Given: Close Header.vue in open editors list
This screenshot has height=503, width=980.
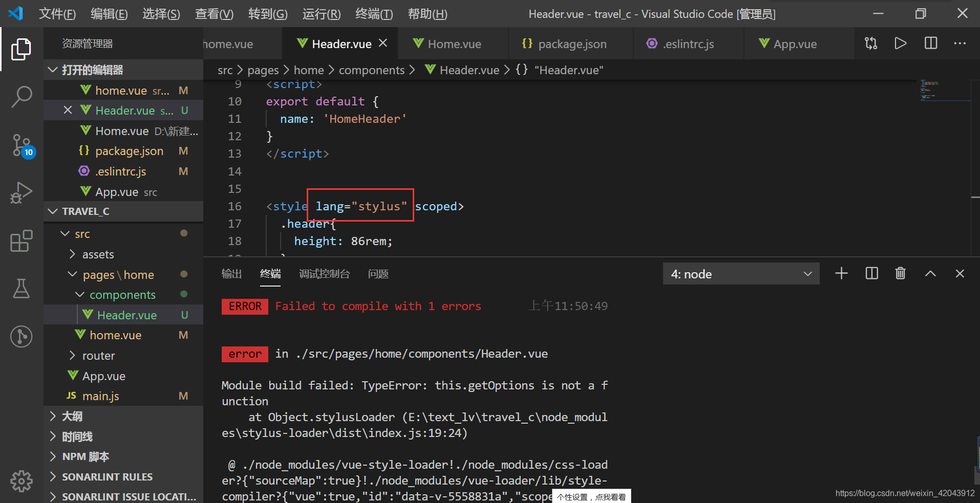Looking at the screenshot, I should coord(68,110).
